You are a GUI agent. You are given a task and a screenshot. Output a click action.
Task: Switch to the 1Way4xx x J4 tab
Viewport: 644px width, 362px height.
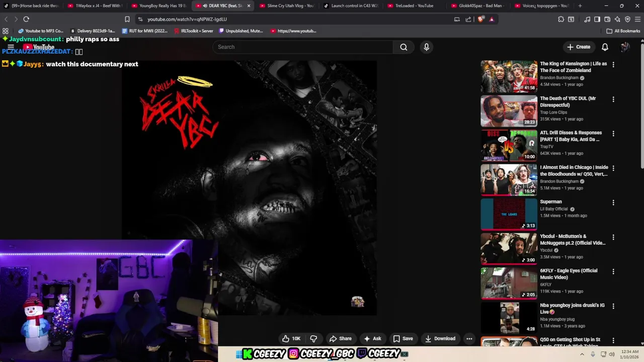click(x=95, y=6)
